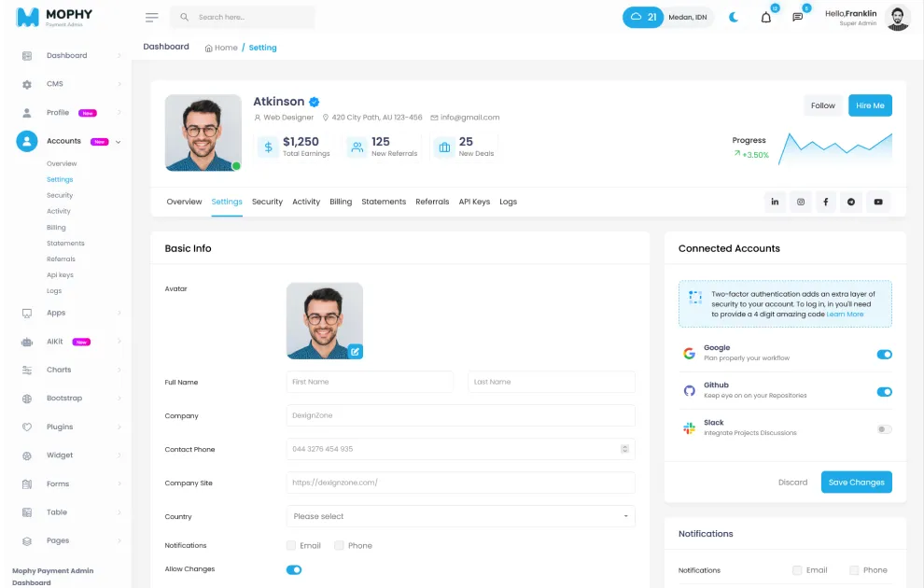This screenshot has height=588, width=924.
Task: Enable the Slack integration toggle
Action: coord(884,429)
